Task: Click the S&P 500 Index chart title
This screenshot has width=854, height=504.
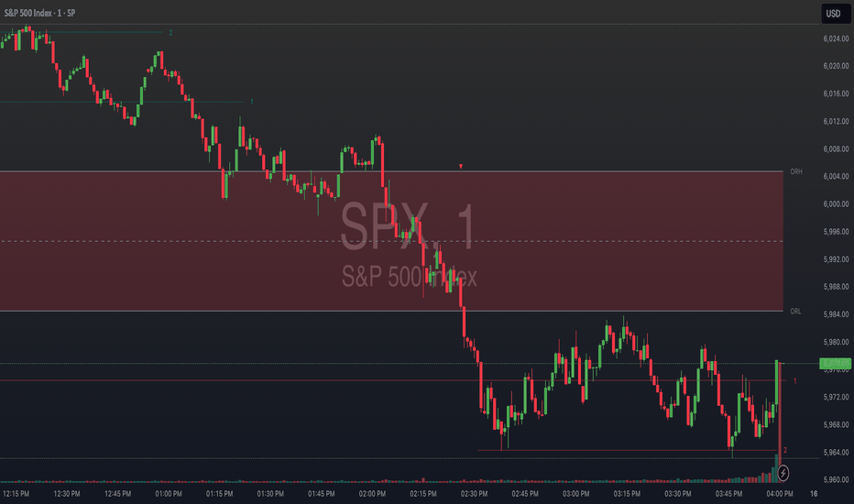Action: tap(39, 13)
